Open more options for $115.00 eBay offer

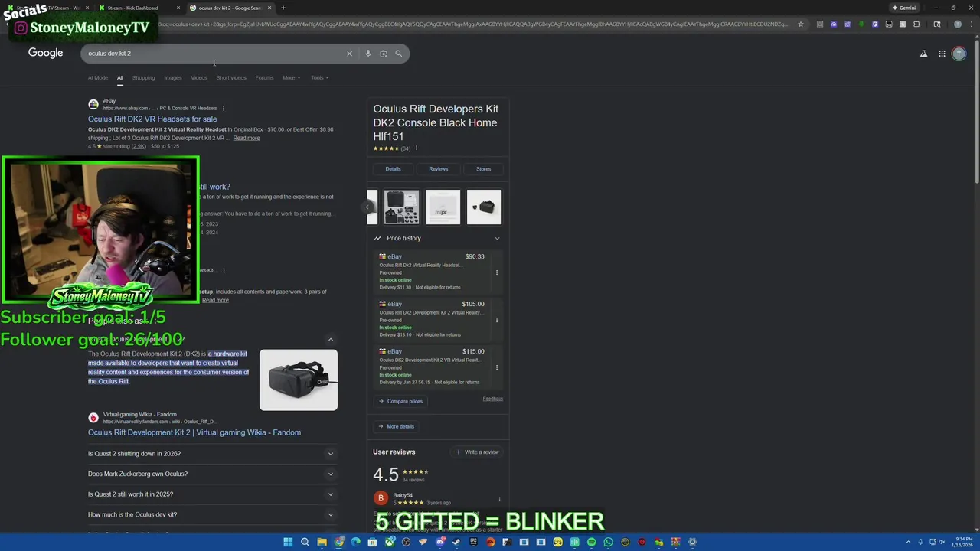(496, 367)
